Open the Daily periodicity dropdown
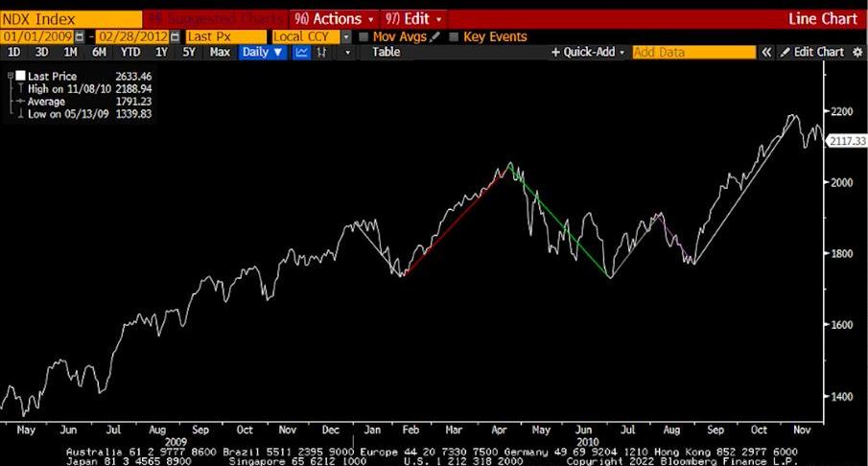 [262, 52]
